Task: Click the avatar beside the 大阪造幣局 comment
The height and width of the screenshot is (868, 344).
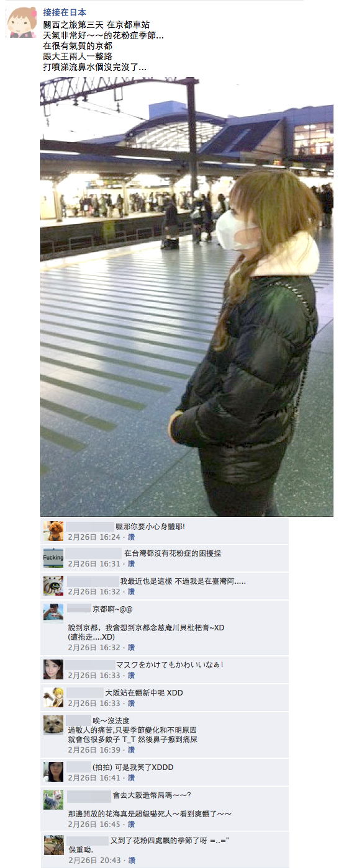Action: [53, 800]
